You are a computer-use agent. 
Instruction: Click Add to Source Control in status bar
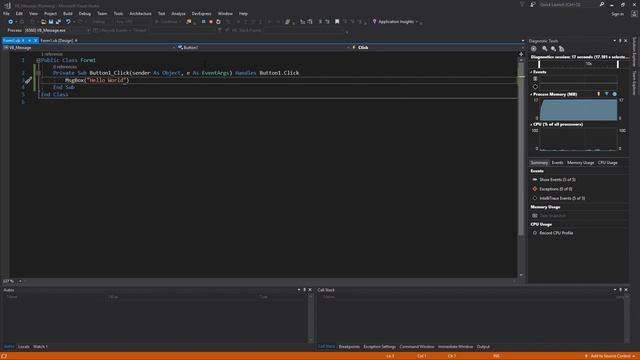click(x=610, y=356)
